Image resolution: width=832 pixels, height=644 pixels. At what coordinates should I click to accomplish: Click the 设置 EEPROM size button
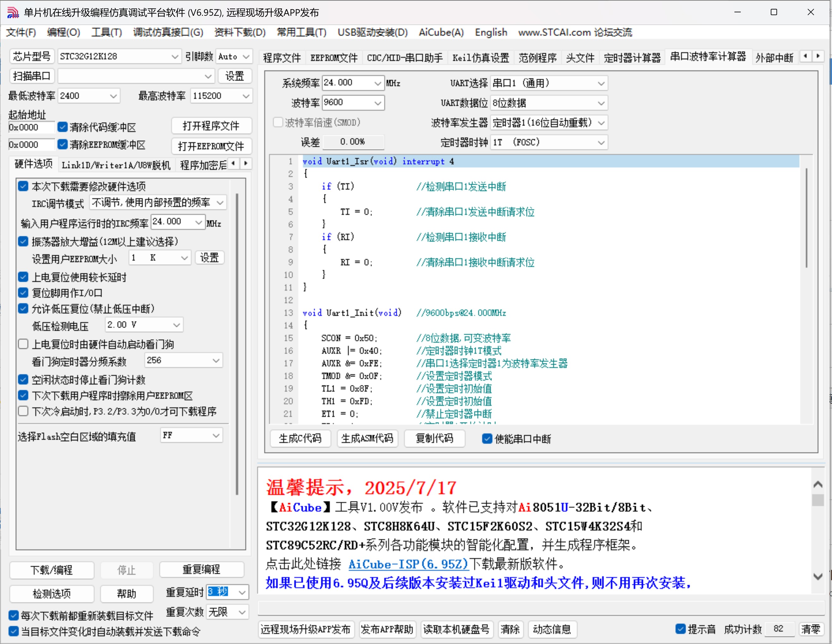point(210,258)
